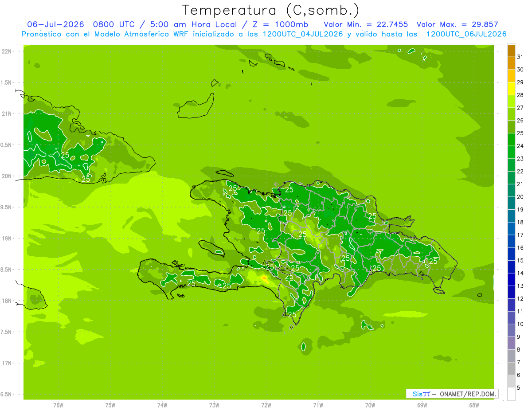
Task: Click the color bar value "5"
Action: (519, 388)
